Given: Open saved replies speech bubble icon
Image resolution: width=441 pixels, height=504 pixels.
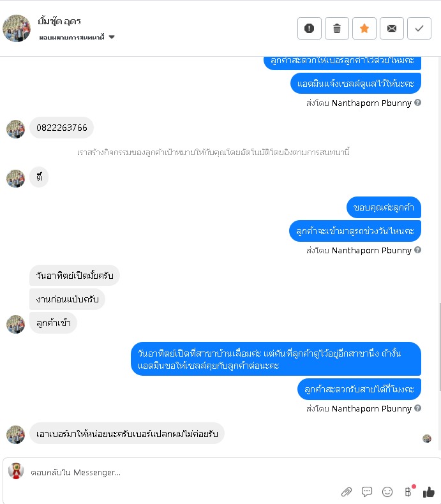Looking at the screenshot, I should tap(367, 491).
